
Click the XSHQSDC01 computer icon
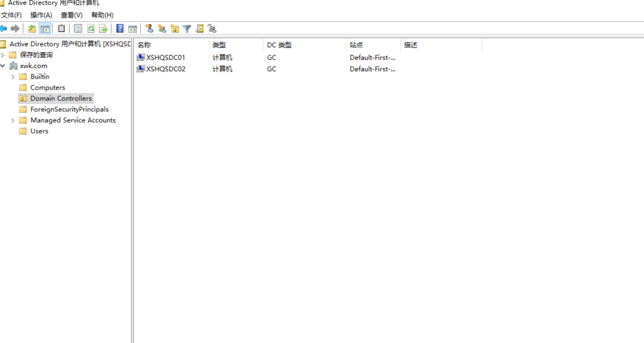(141, 57)
